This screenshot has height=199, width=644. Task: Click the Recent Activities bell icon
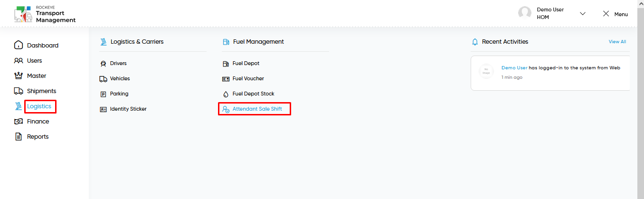[x=475, y=42]
